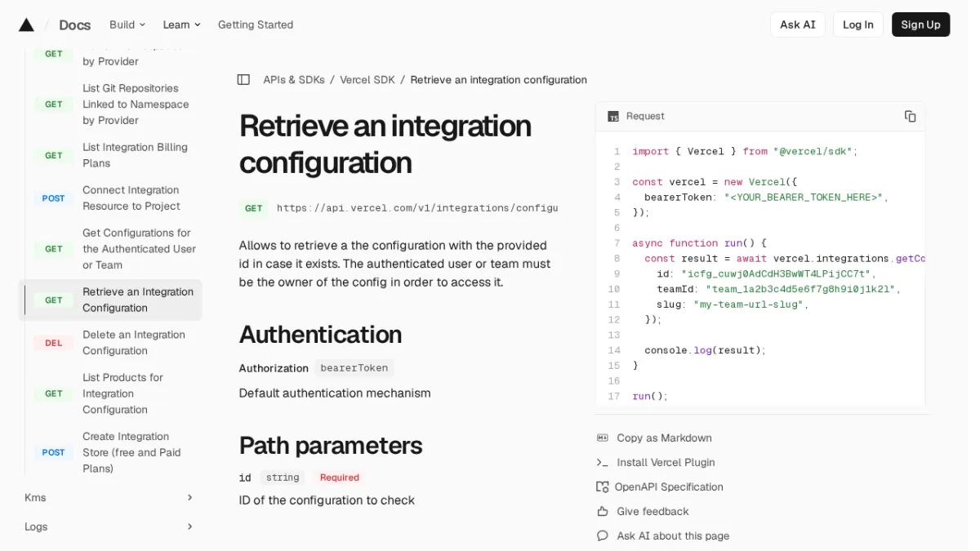
Task: Open the Docs home link
Action: [x=74, y=24]
